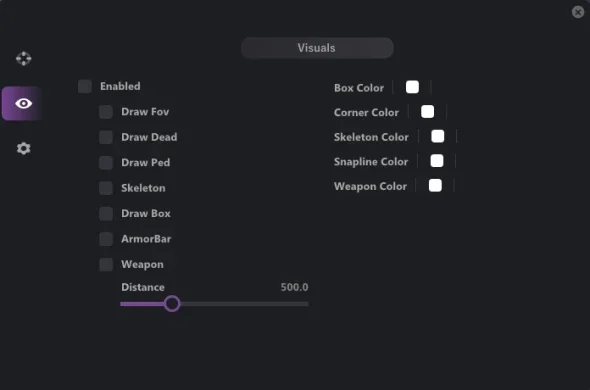
Task: Open the Skeleton Color swatch
Action: click(438, 136)
